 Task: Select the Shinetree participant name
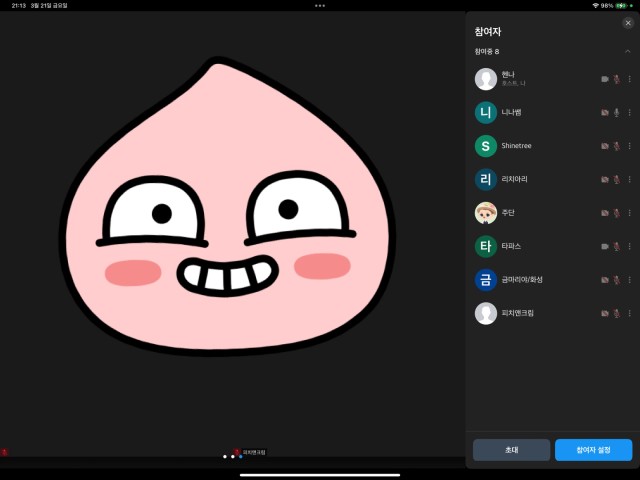516,146
